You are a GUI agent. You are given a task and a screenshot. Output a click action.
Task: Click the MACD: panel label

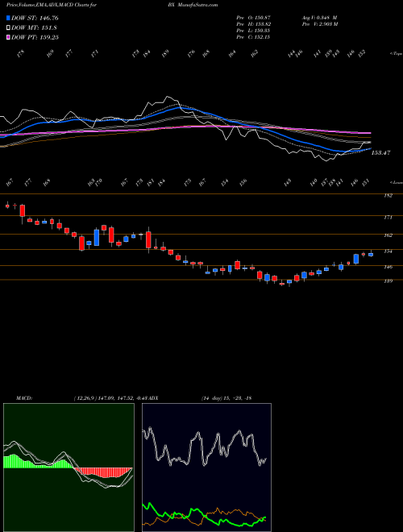coord(23,397)
